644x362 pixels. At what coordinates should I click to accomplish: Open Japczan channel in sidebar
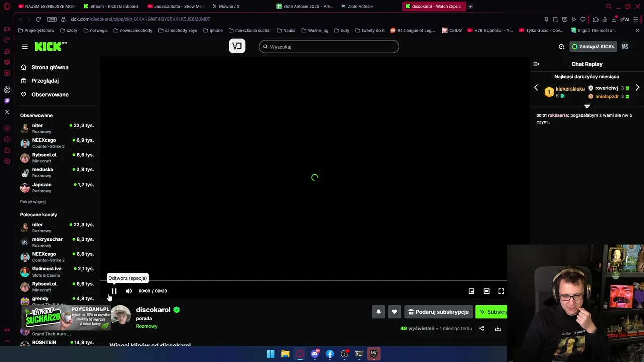tap(57, 187)
